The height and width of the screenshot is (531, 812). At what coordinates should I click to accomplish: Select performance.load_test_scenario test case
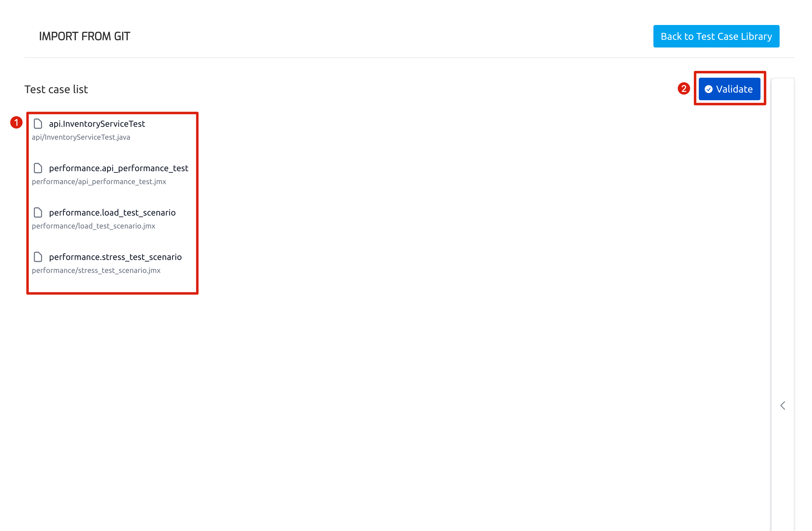[x=112, y=212]
